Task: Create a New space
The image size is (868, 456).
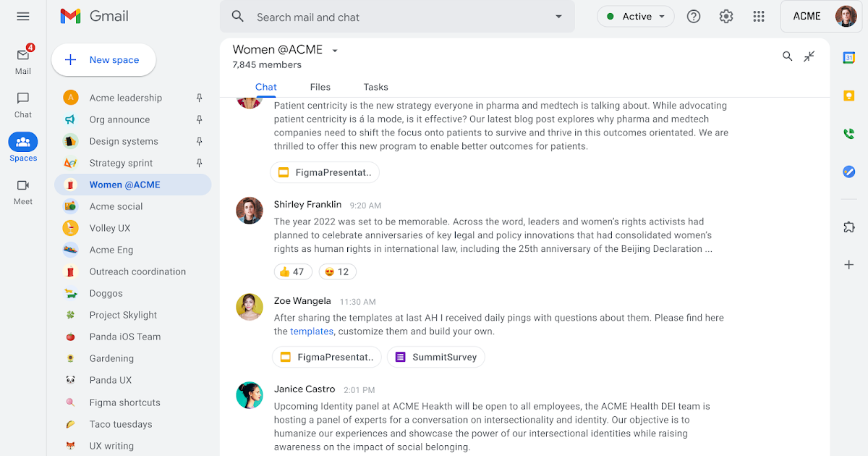Action: 103,60
